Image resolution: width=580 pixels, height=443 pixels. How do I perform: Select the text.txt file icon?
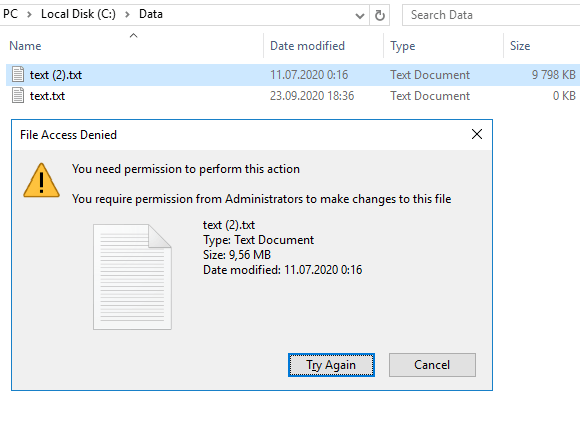[x=18, y=95]
